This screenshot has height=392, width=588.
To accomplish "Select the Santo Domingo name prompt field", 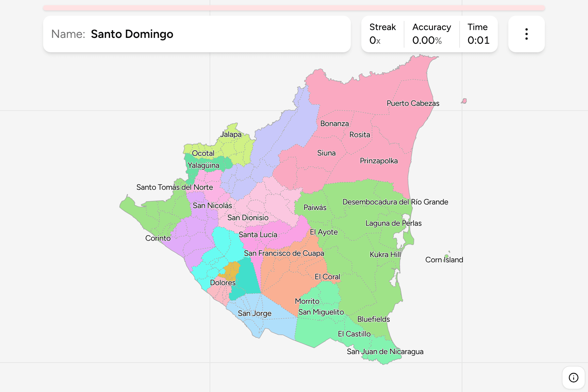I will click(197, 34).
